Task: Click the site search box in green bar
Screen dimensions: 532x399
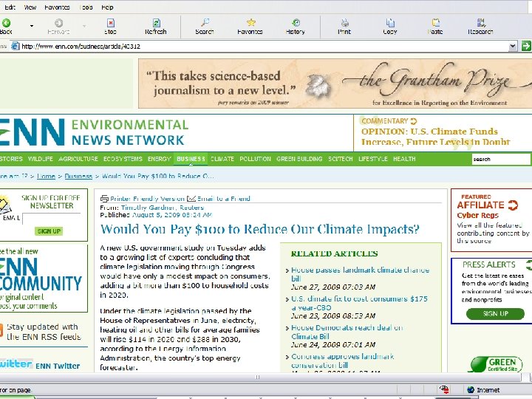Action: 501,159
